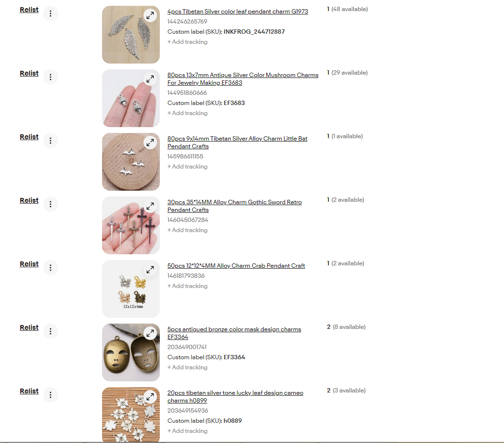Expand the Crab Pendant image
504x443 pixels.
(x=150, y=270)
